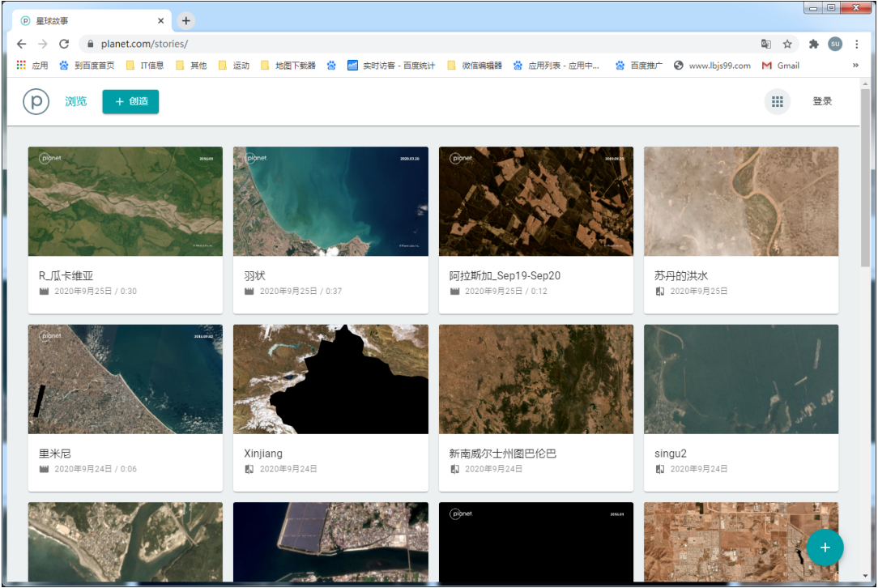
Task: Open the Xinjiang story thumbnail
Action: click(x=330, y=379)
